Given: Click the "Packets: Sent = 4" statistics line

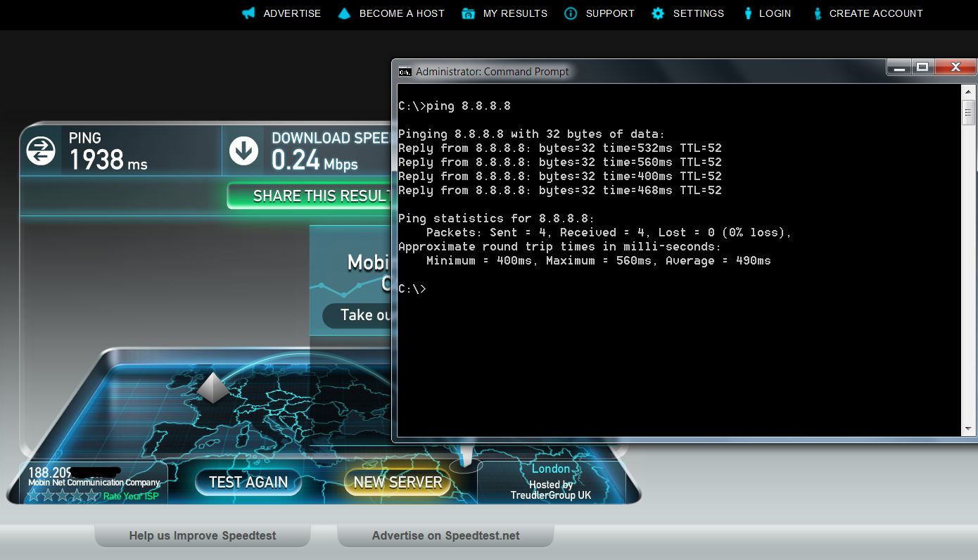Looking at the screenshot, I should click(609, 233).
